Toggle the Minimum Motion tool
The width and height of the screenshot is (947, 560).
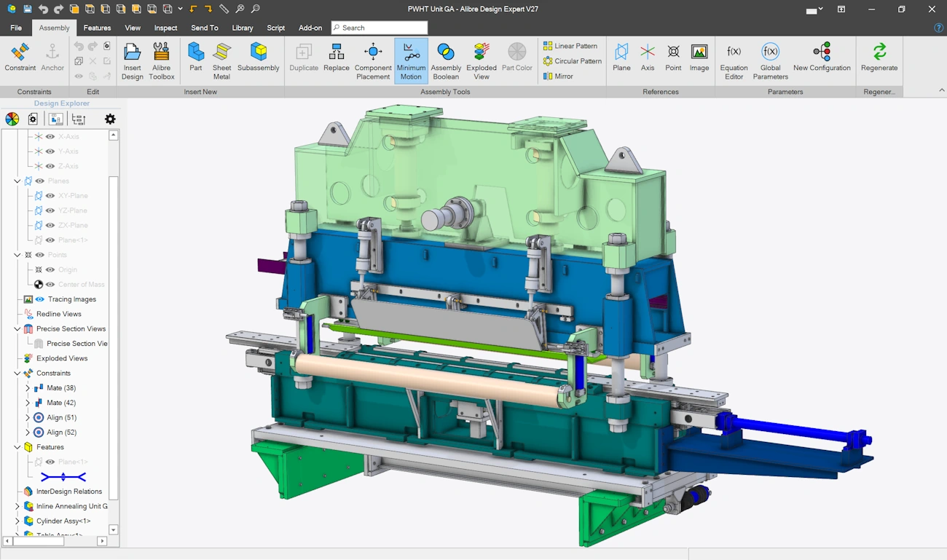click(x=411, y=61)
